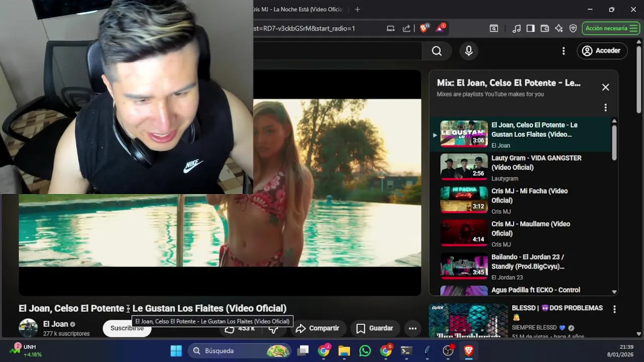This screenshot has width=644, height=362.
Task: Click the playlist scrollbar down arrow
Action: [x=614, y=292]
